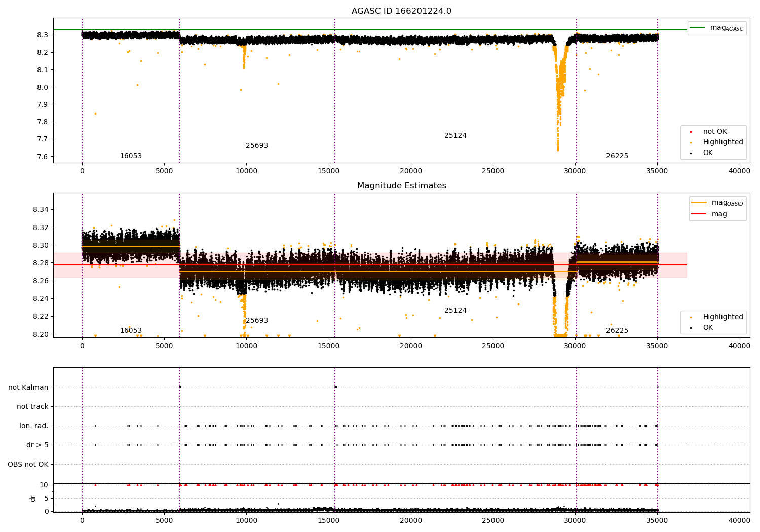Select the mag AGASC legend label
This screenshot has height=532, width=760.
[727, 28]
